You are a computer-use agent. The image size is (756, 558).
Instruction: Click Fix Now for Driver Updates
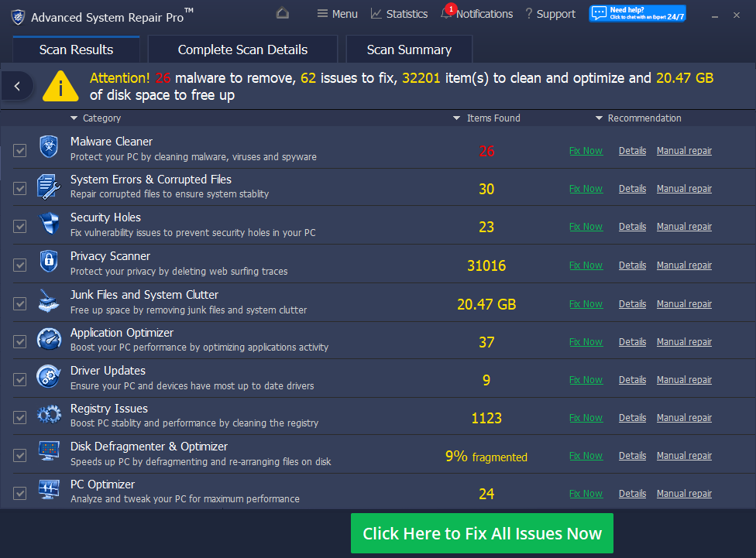click(x=586, y=380)
